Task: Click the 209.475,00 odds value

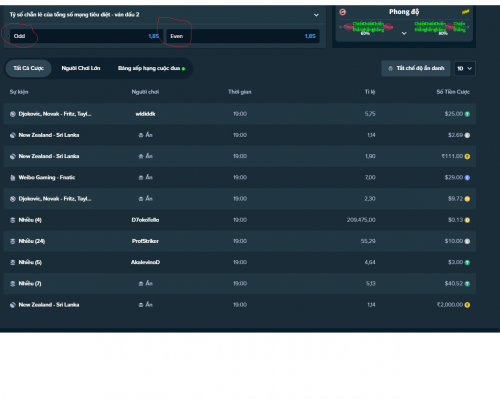Action: [x=361, y=220]
